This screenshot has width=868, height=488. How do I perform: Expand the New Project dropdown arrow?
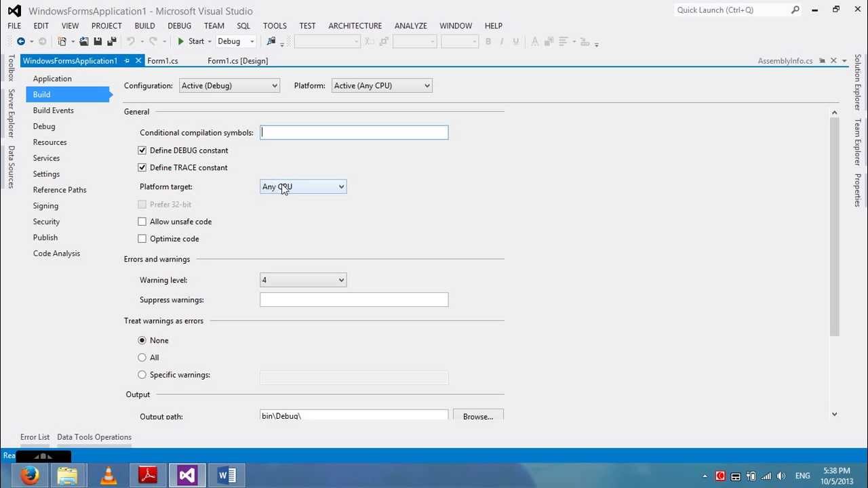72,41
